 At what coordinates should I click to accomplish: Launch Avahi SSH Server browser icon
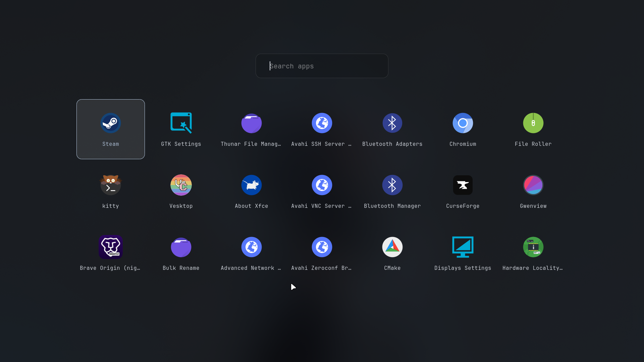pyautogui.click(x=322, y=123)
